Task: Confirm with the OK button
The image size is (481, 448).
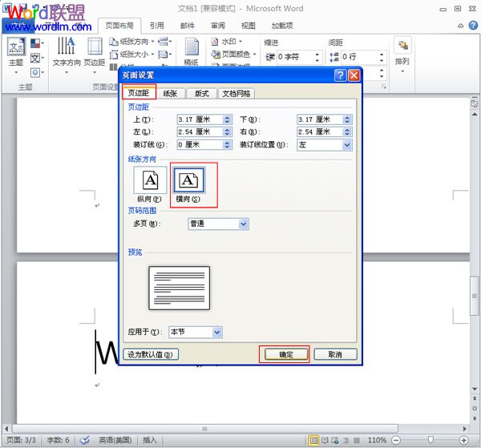Action: 285,354
